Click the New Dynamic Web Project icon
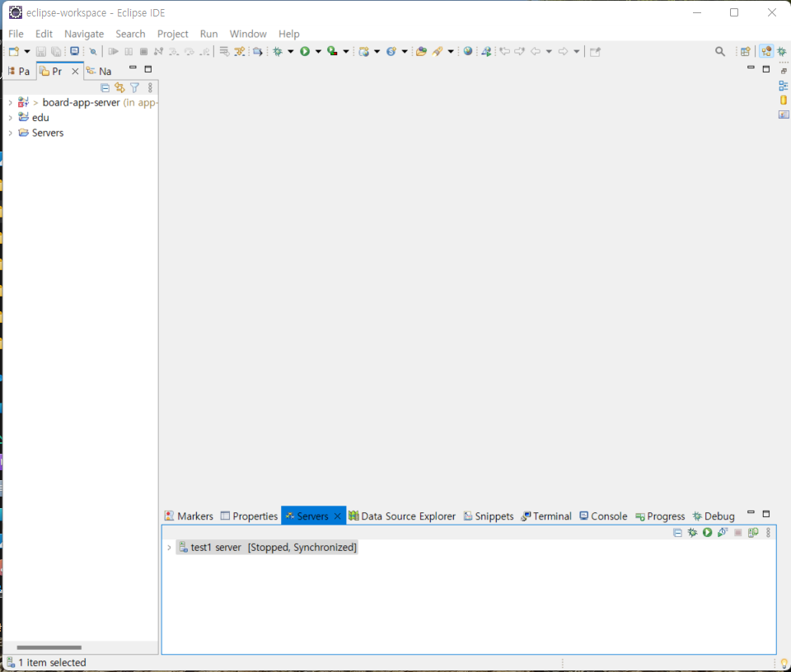Viewport: 791px width, 672px height. [363, 51]
